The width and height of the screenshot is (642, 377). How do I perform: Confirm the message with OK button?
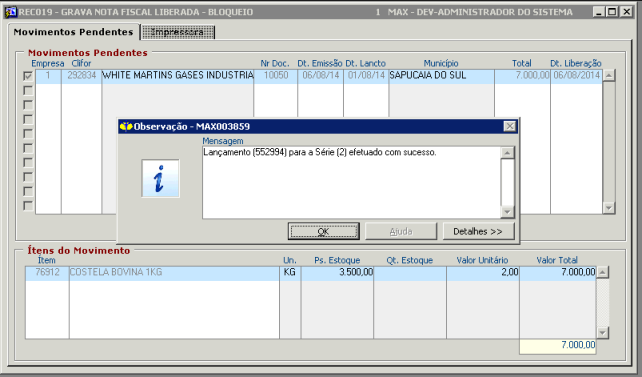click(x=323, y=231)
